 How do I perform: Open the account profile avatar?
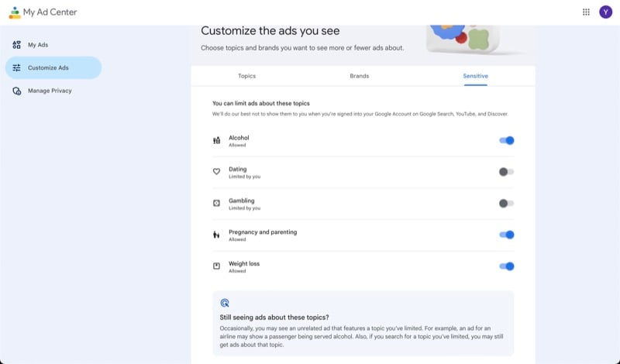click(x=605, y=12)
